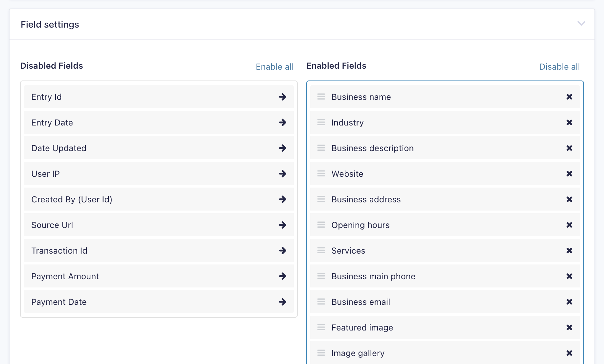Screen dimensions: 604x364
Task: Click the arrow next to User IP
Action: (283, 173)
